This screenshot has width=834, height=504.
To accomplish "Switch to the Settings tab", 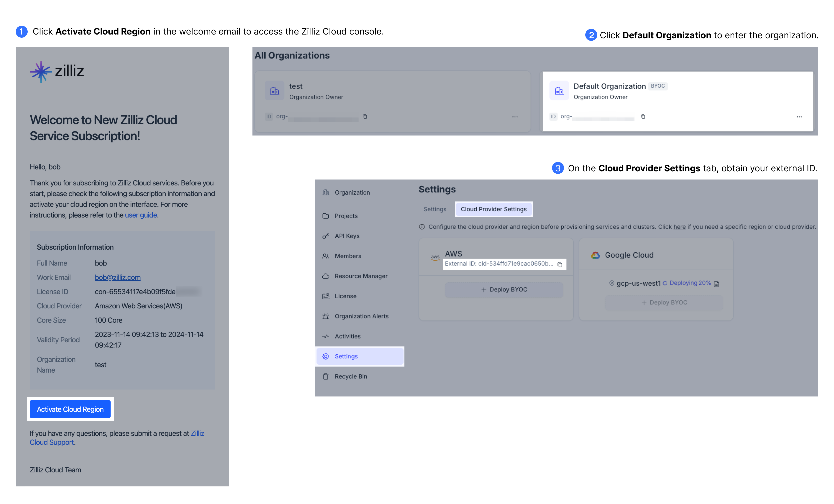I will [435, 209].
